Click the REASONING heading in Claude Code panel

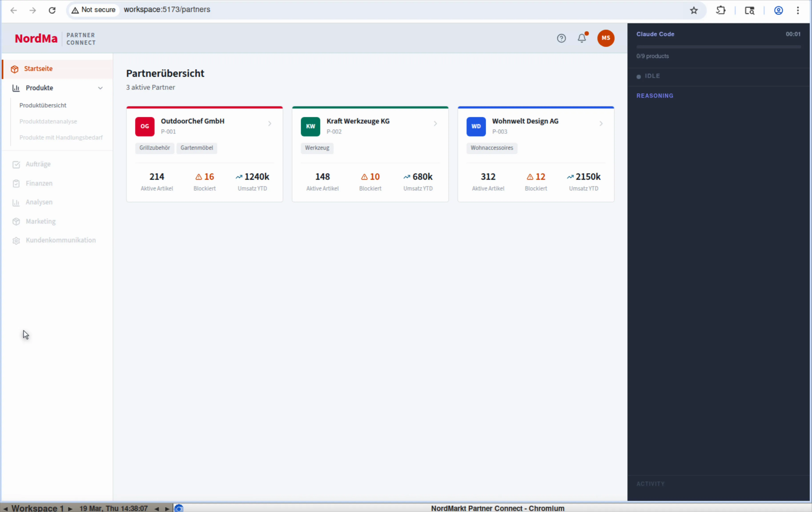point(655,96)
